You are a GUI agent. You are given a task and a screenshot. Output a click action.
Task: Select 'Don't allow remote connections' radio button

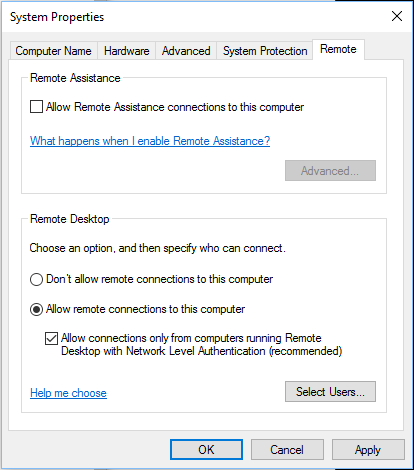tap(36, 279)
